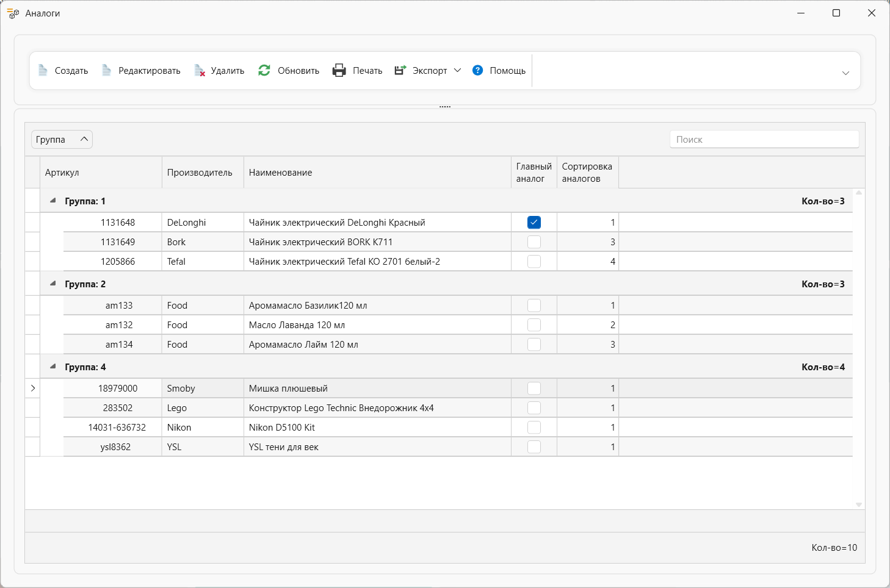The image size is (890, 588).
Task: Click the table scrollbar down arrow
Action: pos(859,504)
